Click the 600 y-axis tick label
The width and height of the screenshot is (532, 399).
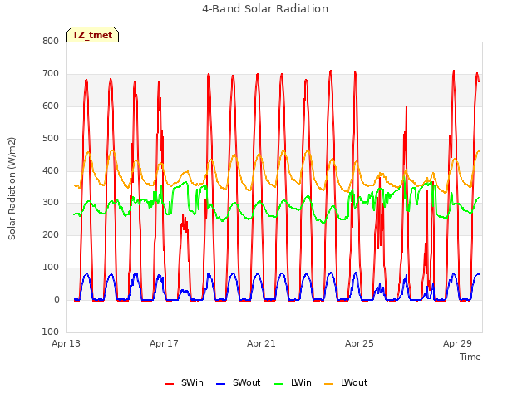(x=51, y=106)
